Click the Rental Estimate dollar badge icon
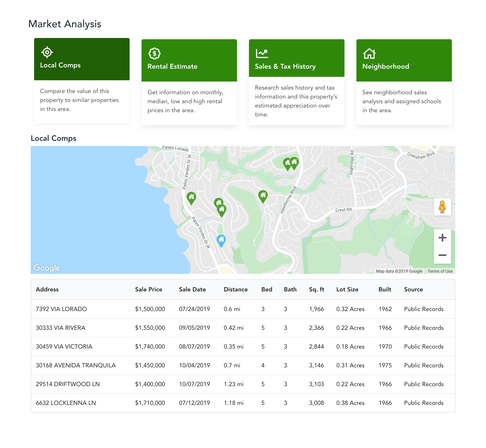 point(154,54)
